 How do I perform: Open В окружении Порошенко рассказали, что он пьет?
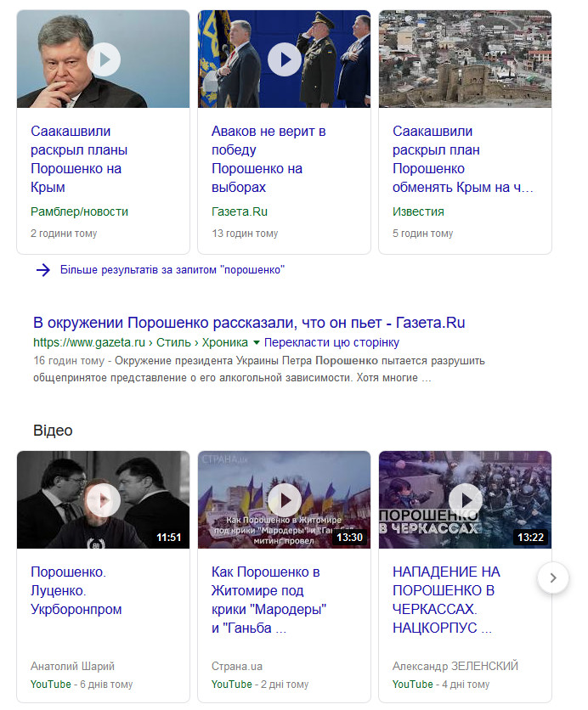tap(249, 323)
